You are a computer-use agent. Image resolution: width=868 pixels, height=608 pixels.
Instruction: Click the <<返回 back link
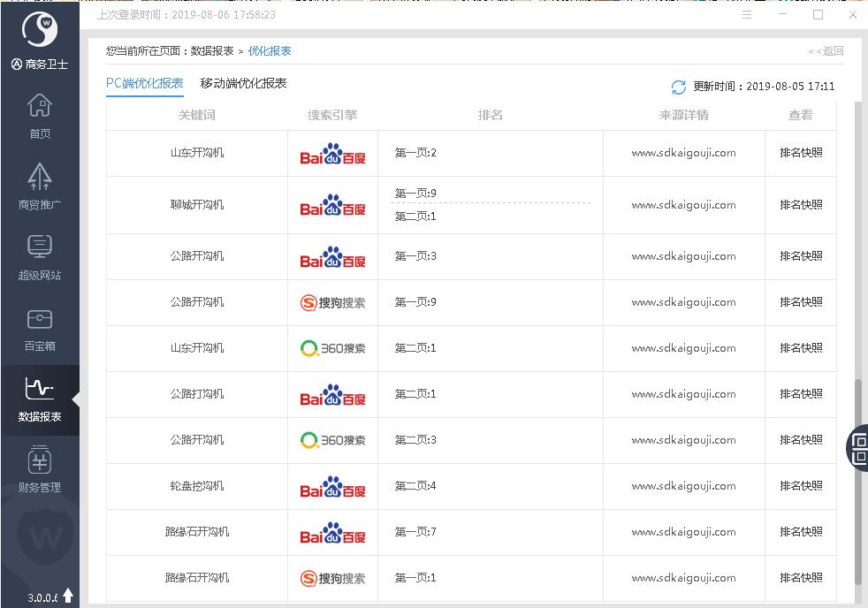(826, 51)
